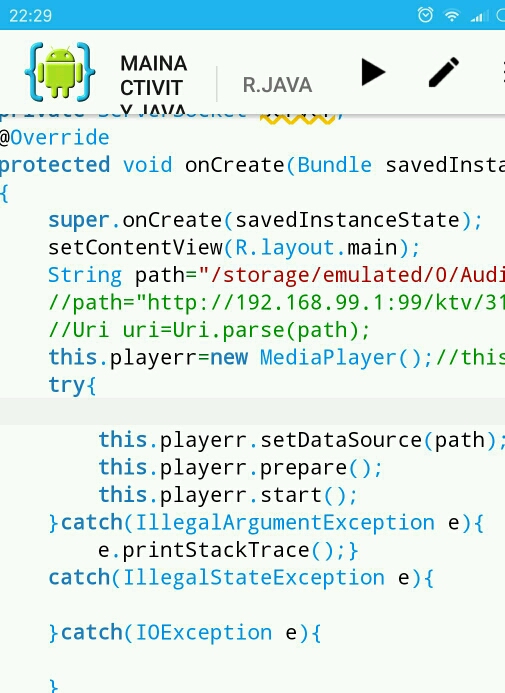Image resolution: width=505 pixels, height=693 pixels.
Task: Tap the Android AIDE logo icon
Action: [60, 72]
